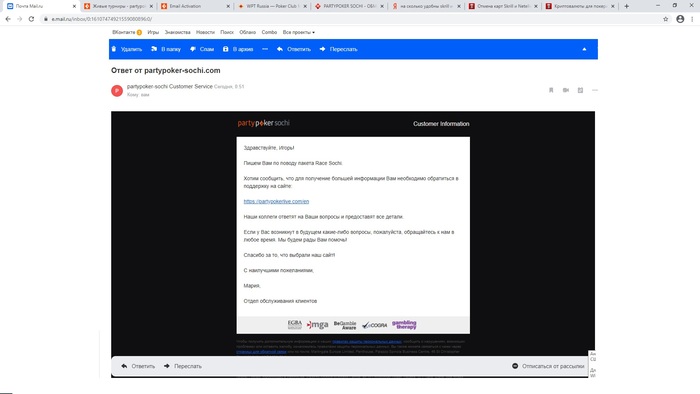Close the Email Activation tab

point(228,6)
